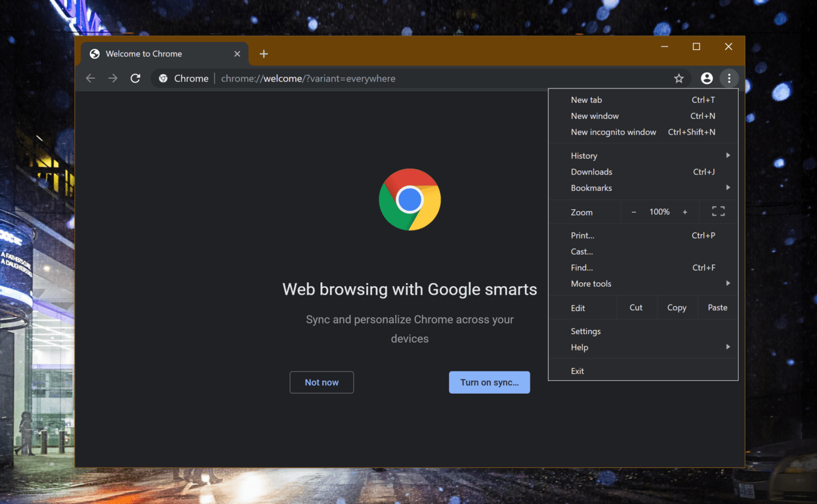Close the Welcome to Chrome tab

click(237, 54)
